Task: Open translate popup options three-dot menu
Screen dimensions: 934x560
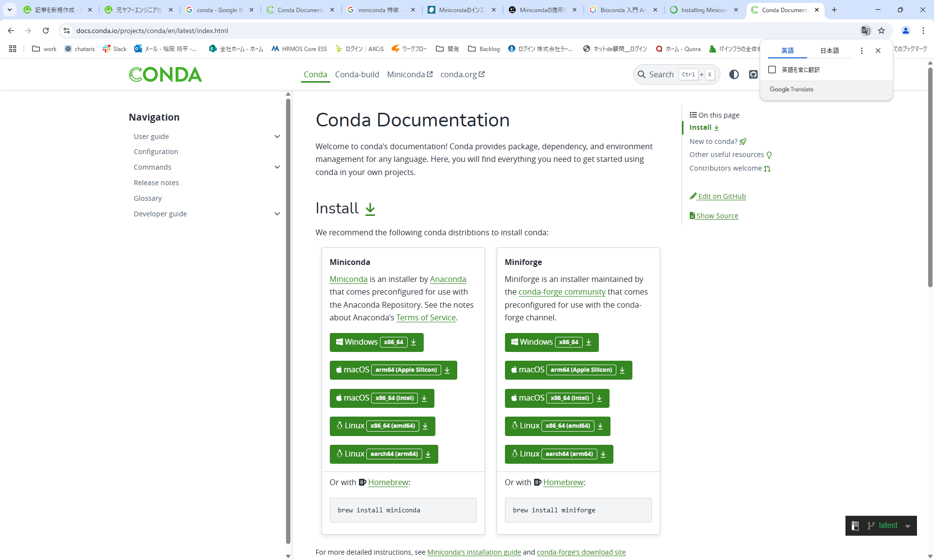Action: (862, 51)
